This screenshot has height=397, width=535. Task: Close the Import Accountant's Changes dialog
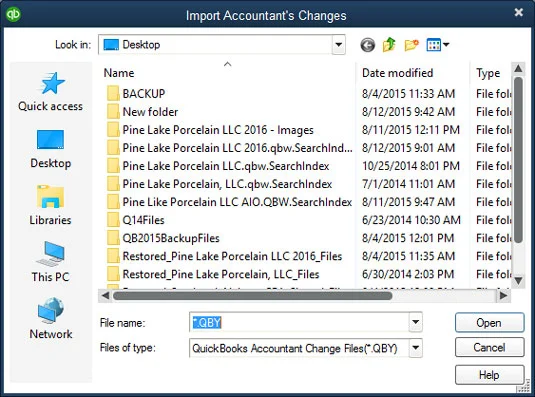pos(519,12)
